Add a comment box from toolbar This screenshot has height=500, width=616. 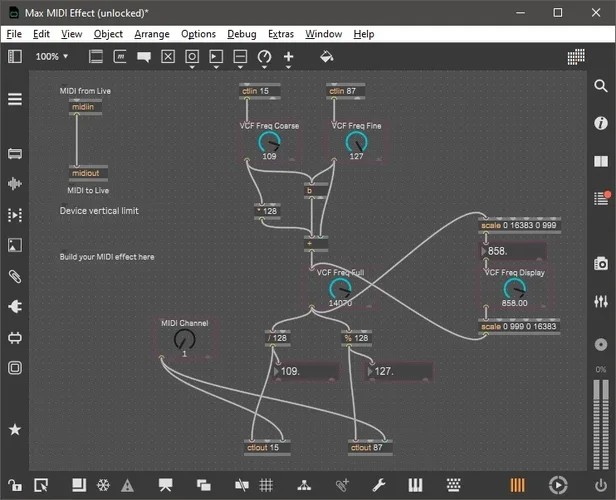(x=144, y=57)
